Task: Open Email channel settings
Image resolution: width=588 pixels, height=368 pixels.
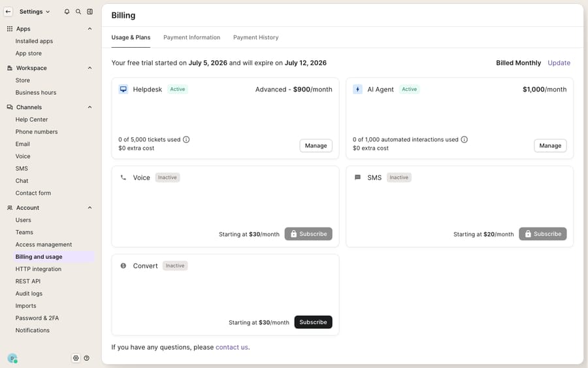Action: pos(22,144)
